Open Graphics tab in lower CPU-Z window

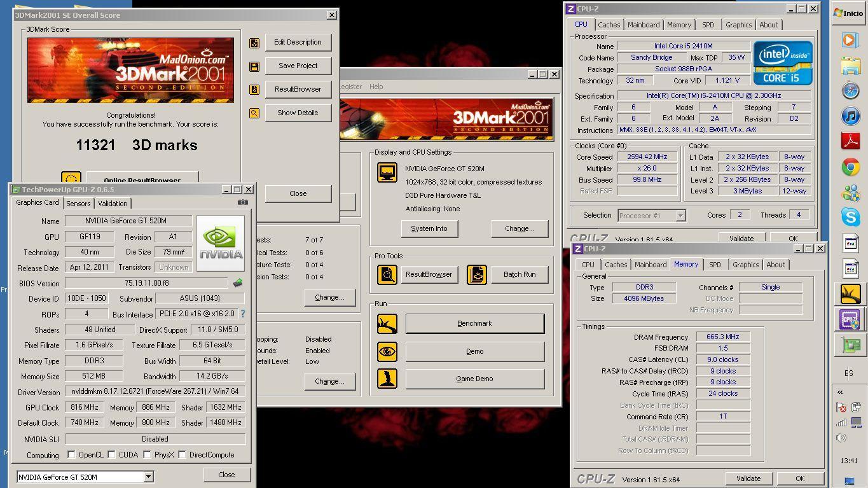click(745, 265)
